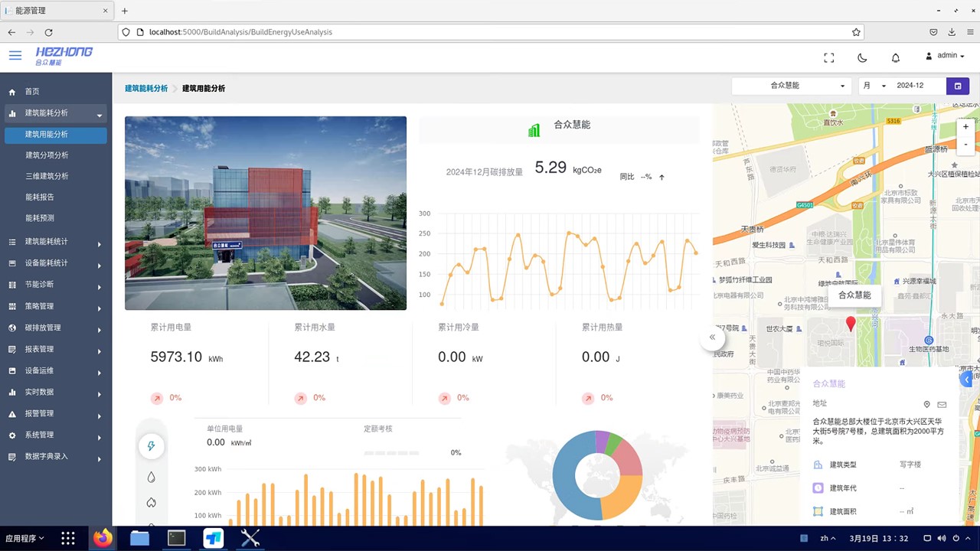
Task: Click the envelope icon in address row
Action: tap(942, 405)
